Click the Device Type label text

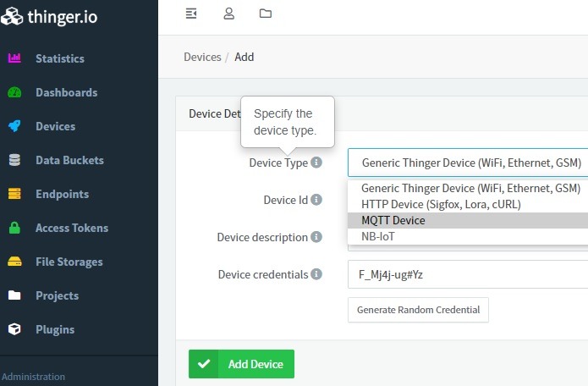click(x=278, y=163)
